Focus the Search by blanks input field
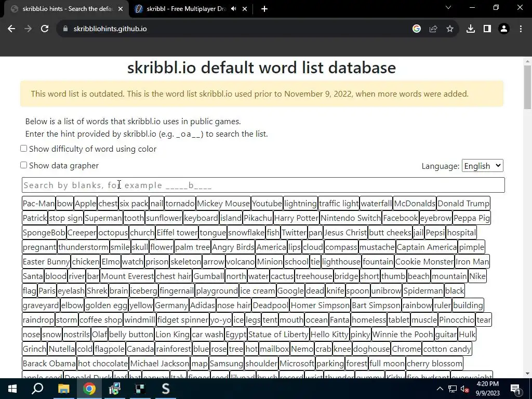The width and height of the screenshot is (532, 399). tap(263, 185)
